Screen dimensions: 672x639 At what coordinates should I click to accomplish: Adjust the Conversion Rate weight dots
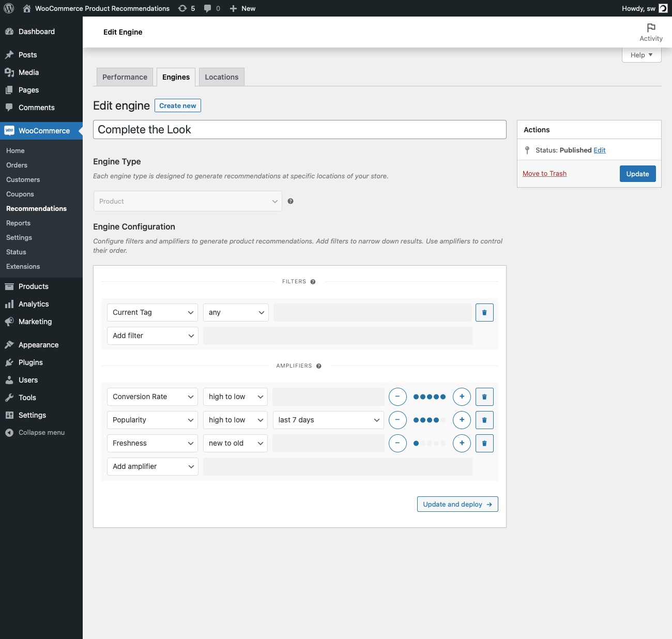(429, 397)
